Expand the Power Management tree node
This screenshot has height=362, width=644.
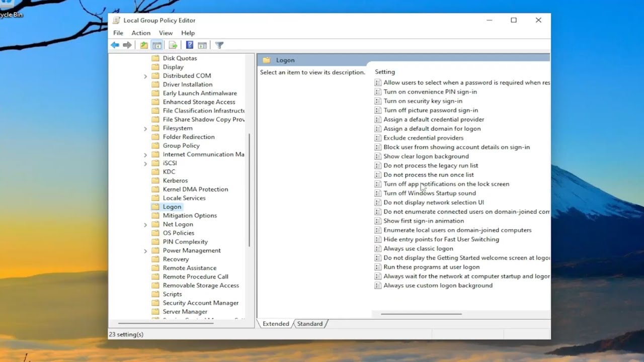145,250
